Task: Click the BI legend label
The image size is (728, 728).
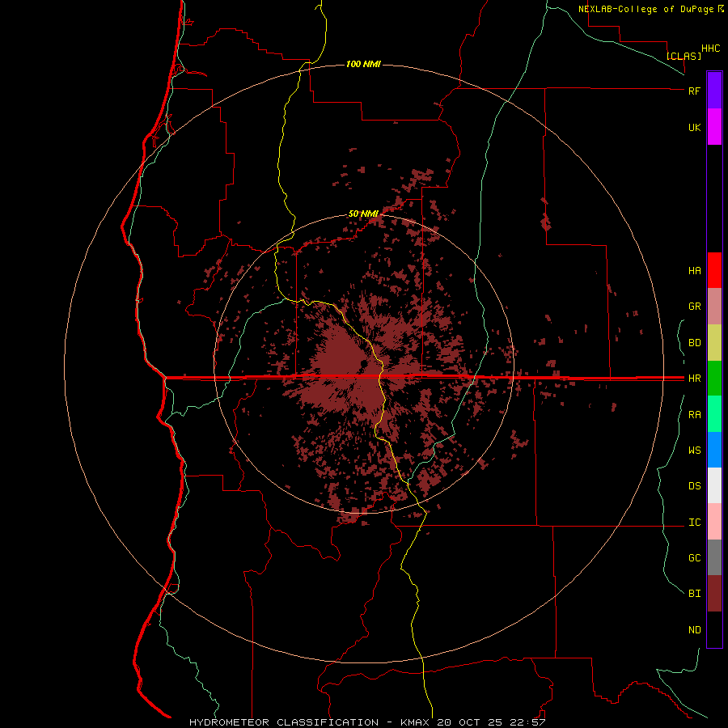Action: coord(694,594)
